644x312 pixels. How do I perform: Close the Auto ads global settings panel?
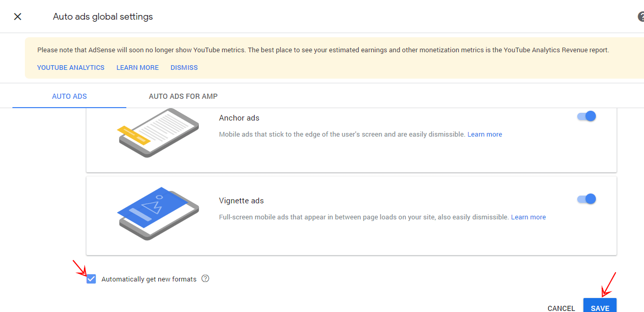coord(18,17)
